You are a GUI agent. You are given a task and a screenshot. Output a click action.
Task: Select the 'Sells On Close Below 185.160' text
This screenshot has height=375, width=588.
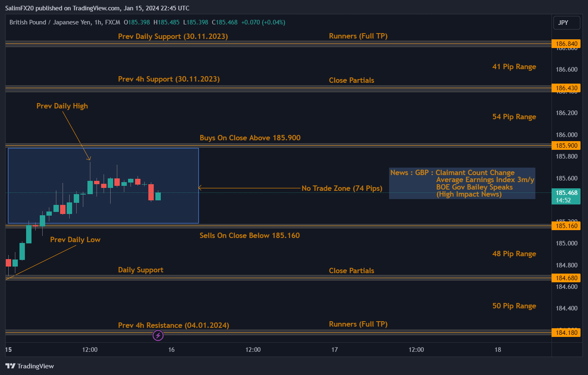249,236
